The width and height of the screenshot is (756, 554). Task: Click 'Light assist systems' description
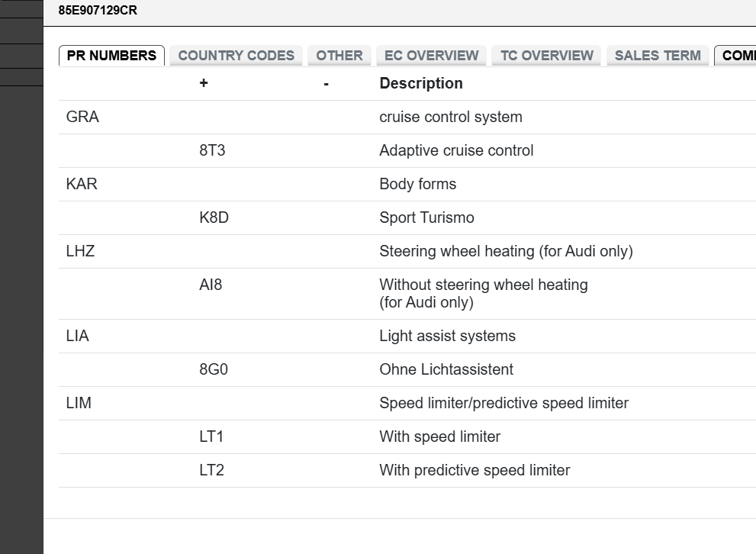(x=448, y=336)
